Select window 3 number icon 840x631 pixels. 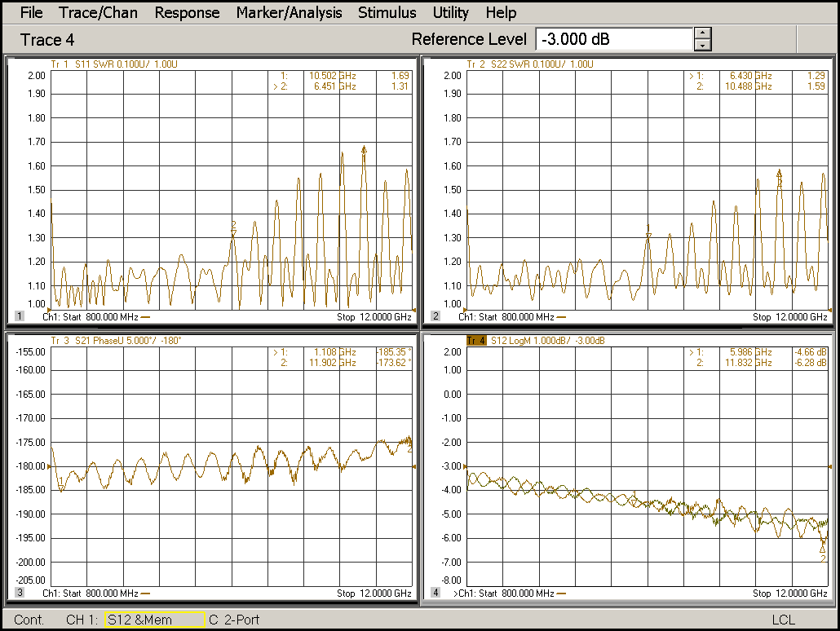[19, 593]
